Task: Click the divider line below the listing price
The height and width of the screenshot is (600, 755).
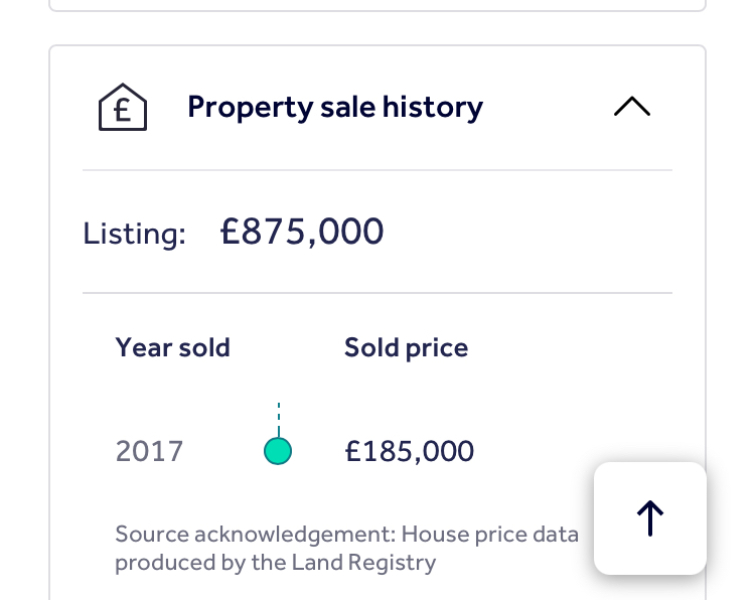Action: pyautogui.click(x=377, y=293)
